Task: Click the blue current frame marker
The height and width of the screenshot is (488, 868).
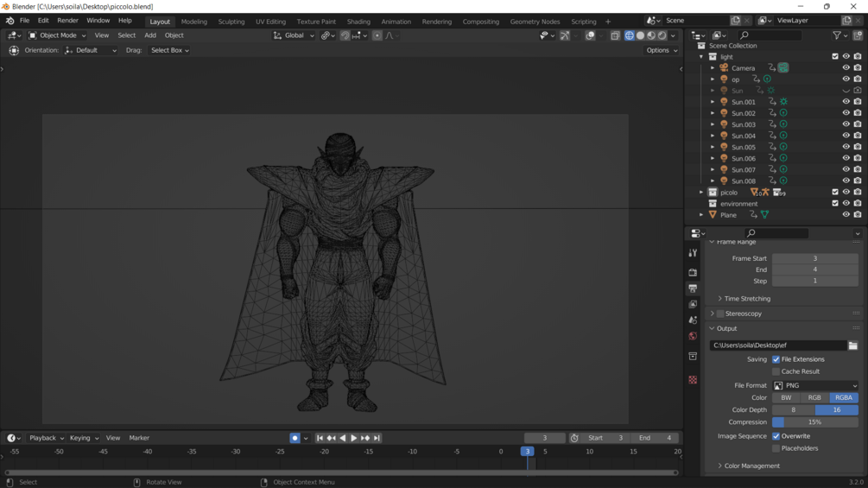Action: click(x=527, y=452)
